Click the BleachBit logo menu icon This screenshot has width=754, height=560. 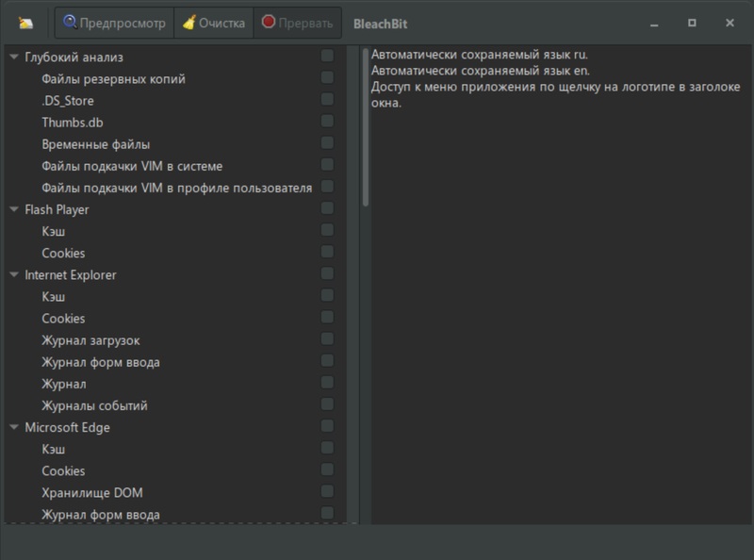click(25, 23)
